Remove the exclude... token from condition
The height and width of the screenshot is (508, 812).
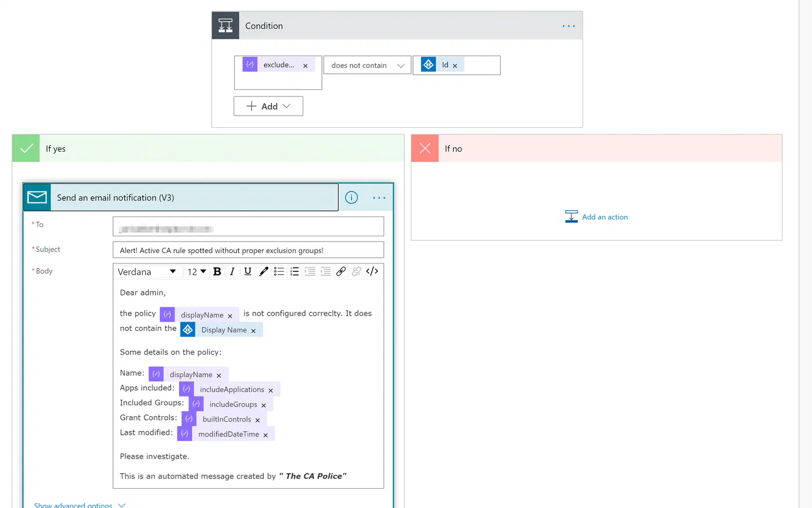tap(306, 66)
